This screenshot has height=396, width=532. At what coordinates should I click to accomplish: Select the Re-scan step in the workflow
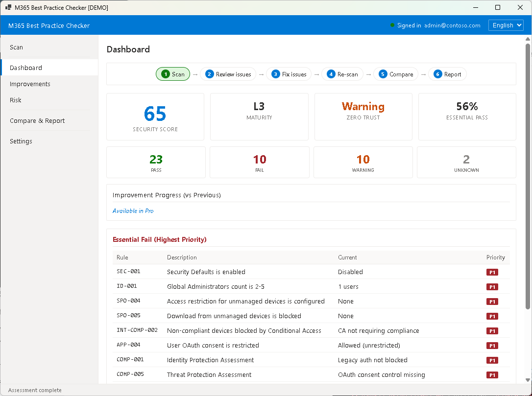342,74
